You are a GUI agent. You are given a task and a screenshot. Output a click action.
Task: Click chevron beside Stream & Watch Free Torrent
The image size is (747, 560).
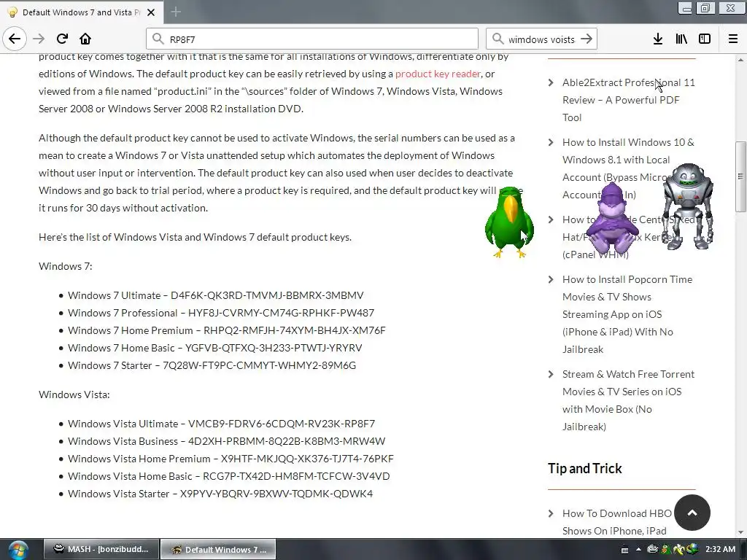[x=551, y=374]
